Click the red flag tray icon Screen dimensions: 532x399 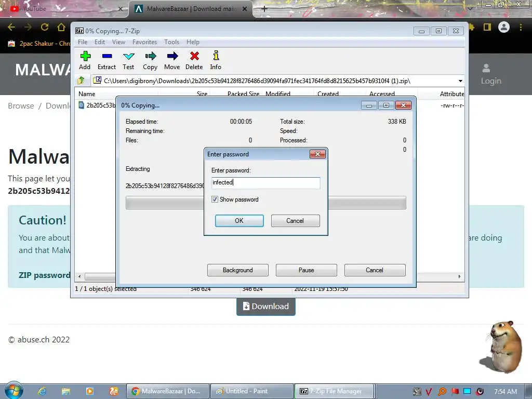point(455,392)
